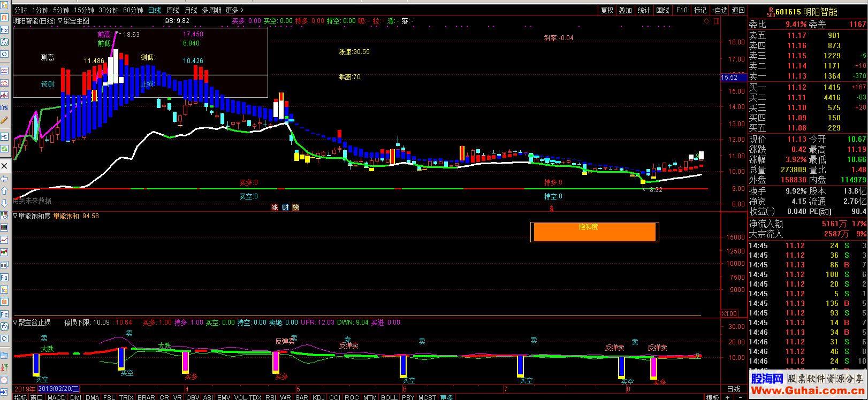Viewport: 868px width, 400px height.
Task: Click stock title 601615 明阳智能
Action: click(x=806, y=12)
